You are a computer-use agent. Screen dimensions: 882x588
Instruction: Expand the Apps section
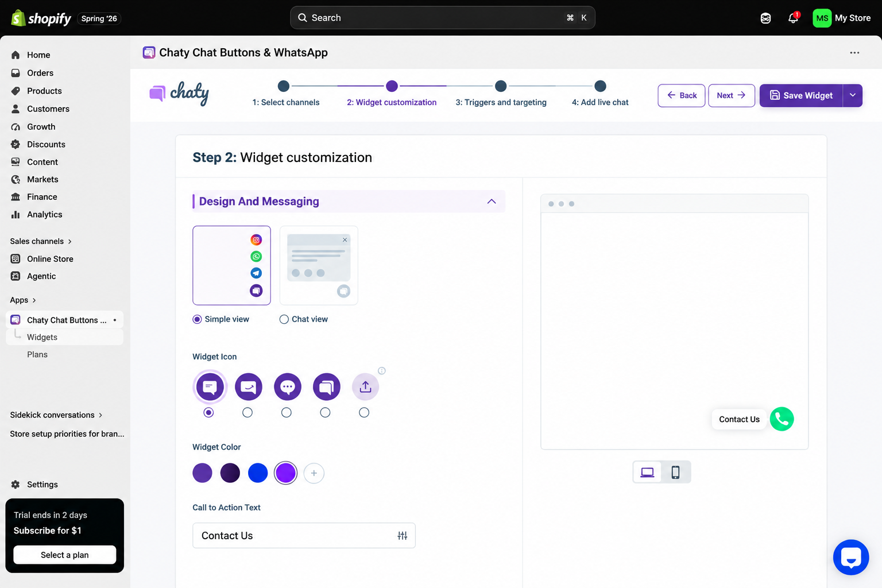(23, 300)
